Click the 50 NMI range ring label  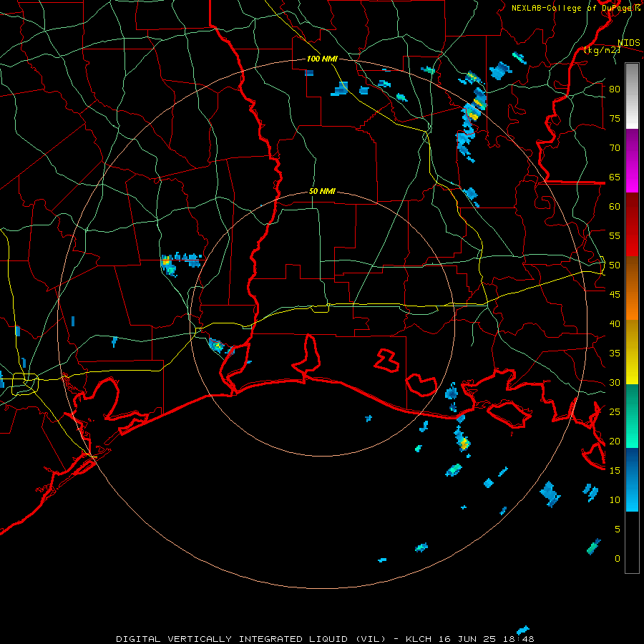[x=322, y=191]
